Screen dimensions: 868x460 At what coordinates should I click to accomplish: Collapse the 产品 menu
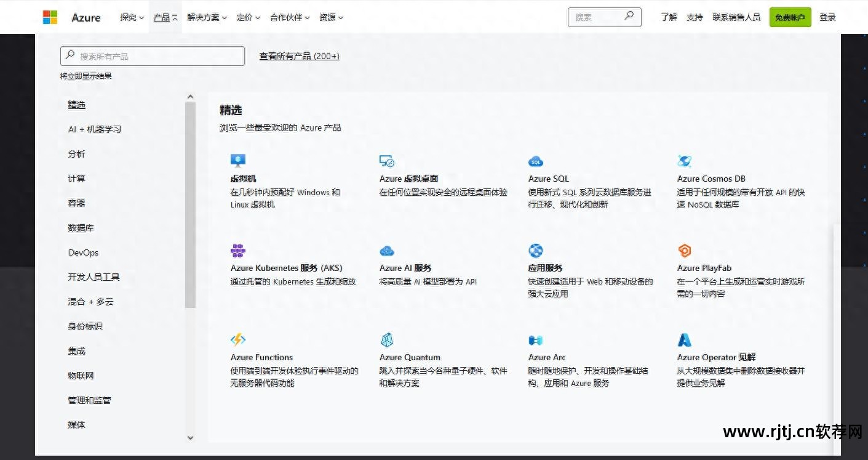[x=165, y=17]
